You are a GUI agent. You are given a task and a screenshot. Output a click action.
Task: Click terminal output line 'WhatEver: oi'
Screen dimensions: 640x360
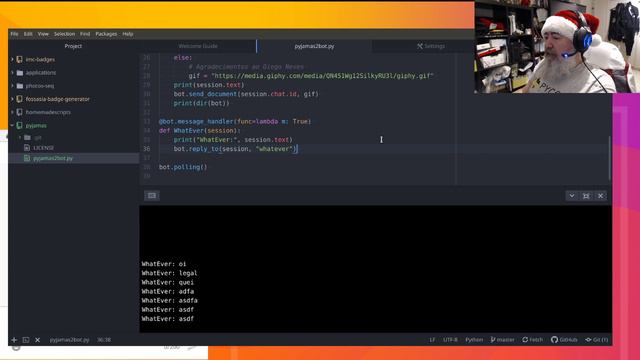tap(164, 264)
